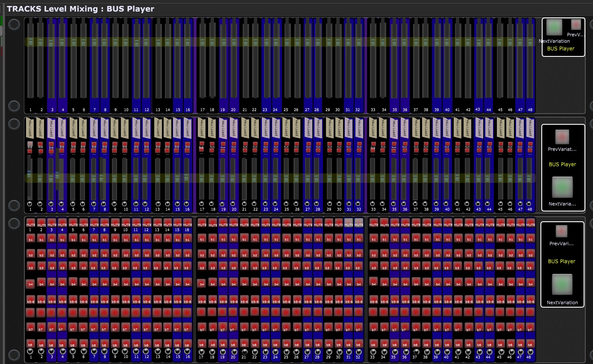Viewport: 593px width, 364px height.
Task: Mute track 5
Action: (73, 223)
